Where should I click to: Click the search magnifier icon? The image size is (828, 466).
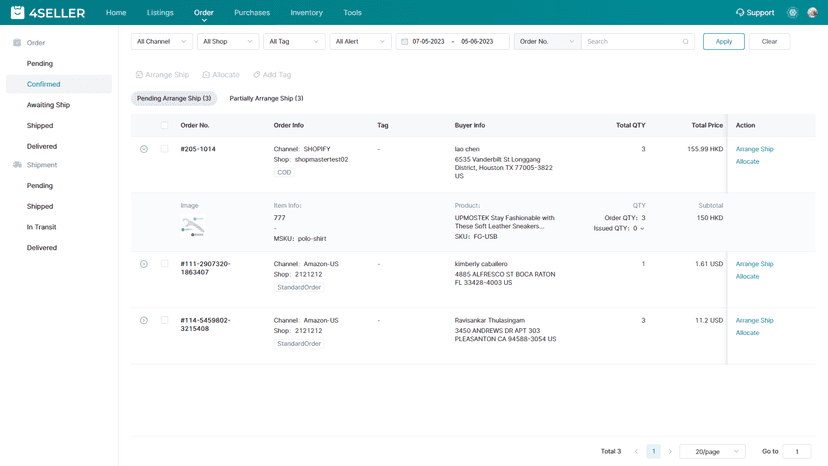pos(685,41)
